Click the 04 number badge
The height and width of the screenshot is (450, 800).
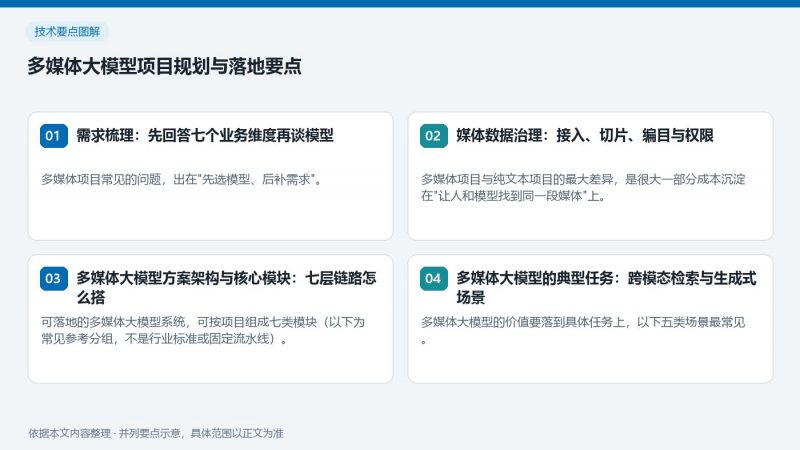coord(434,279)
